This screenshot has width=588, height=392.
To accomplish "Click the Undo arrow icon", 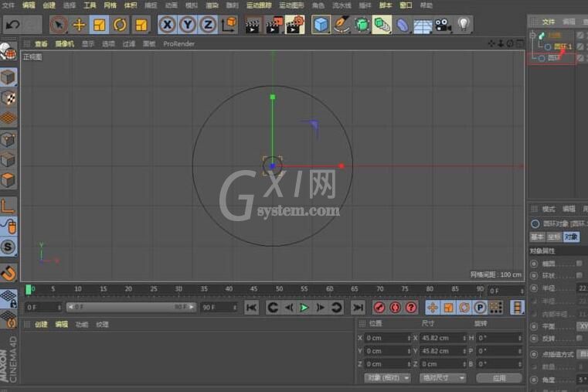I will [x=13, y=26].
